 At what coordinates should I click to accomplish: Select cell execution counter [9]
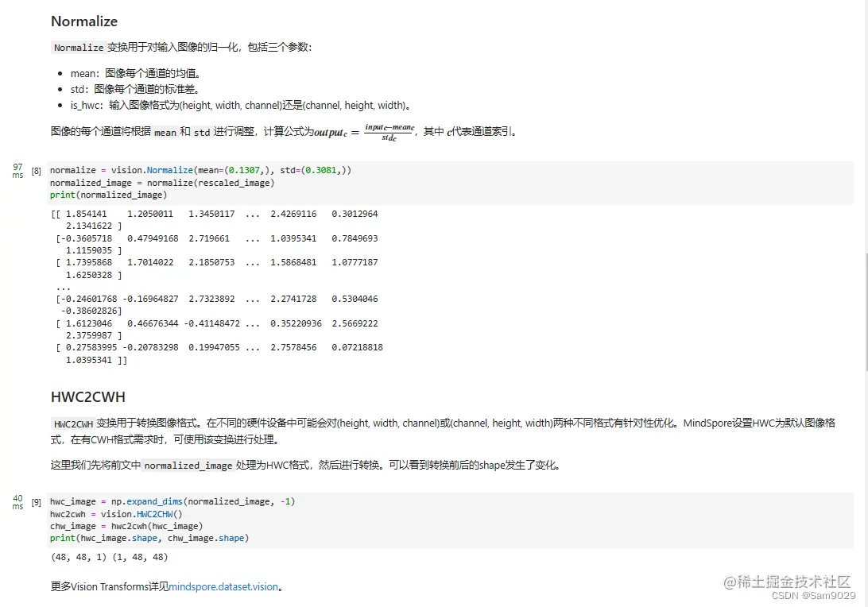[x=36, y=502]
